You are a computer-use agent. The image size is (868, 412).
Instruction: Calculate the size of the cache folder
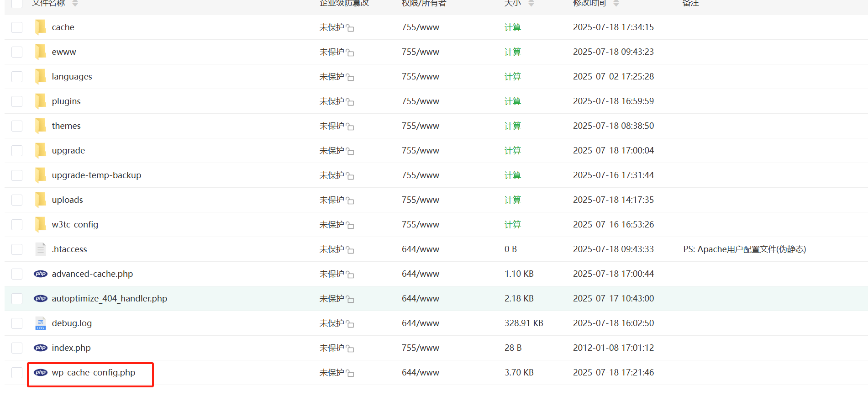pos(512,27)
